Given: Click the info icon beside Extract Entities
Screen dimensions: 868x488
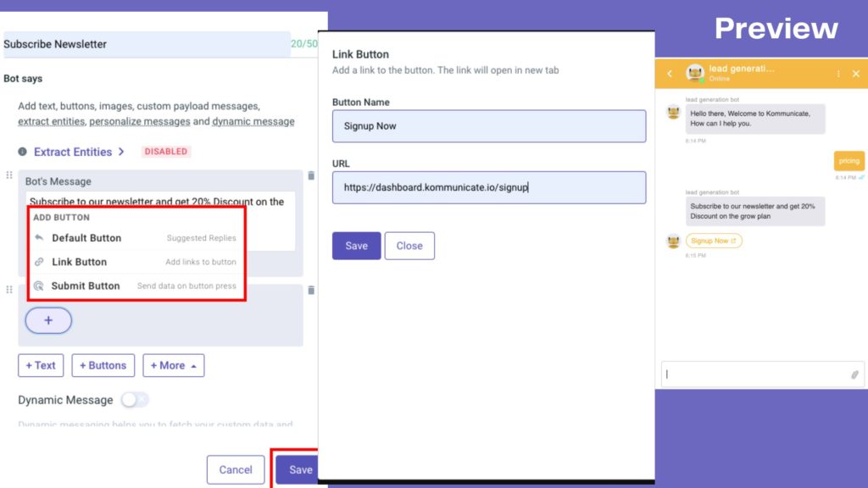Looking at the screenshot, I should (22, 152).
